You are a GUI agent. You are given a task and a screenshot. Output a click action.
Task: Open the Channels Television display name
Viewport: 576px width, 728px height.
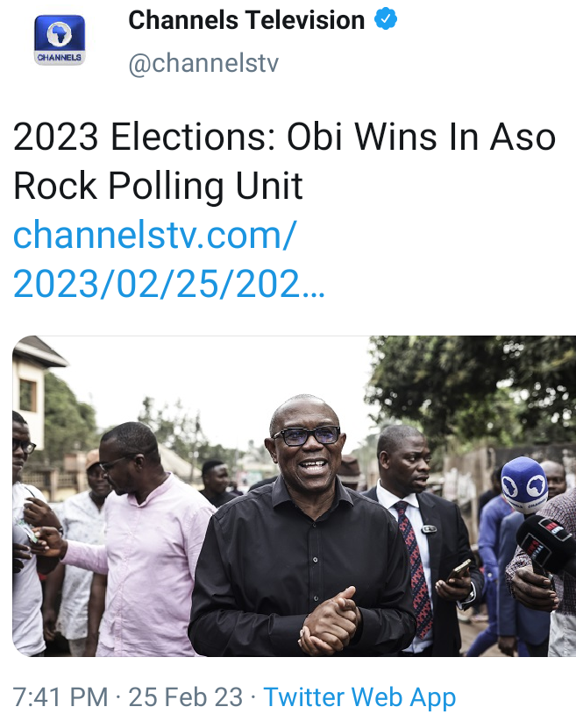(246, 20)
